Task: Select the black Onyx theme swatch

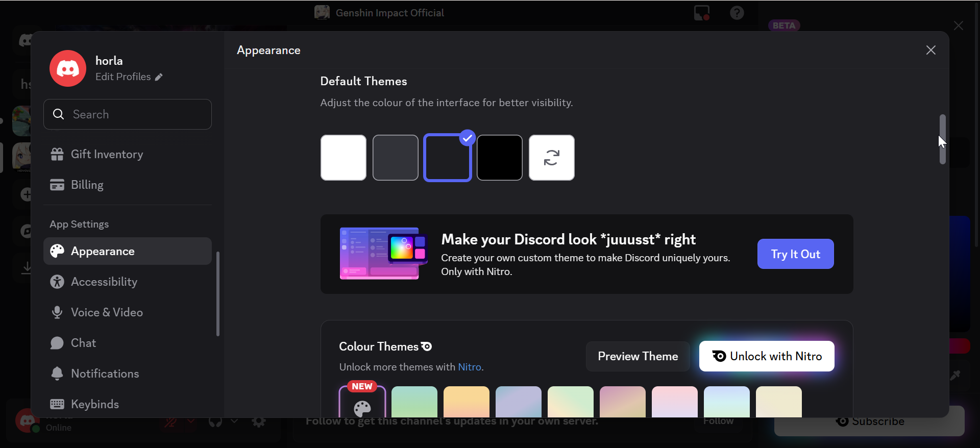Action: click(500, 158)
